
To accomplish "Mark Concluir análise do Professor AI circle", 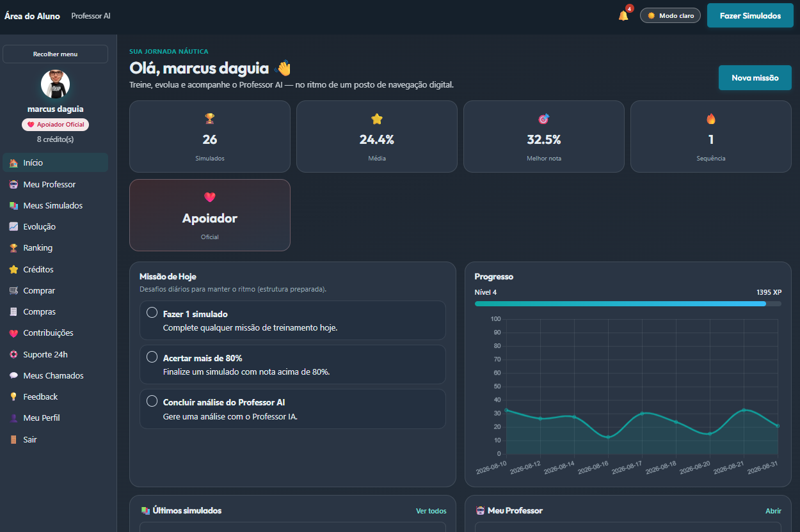I will (152, 401).
